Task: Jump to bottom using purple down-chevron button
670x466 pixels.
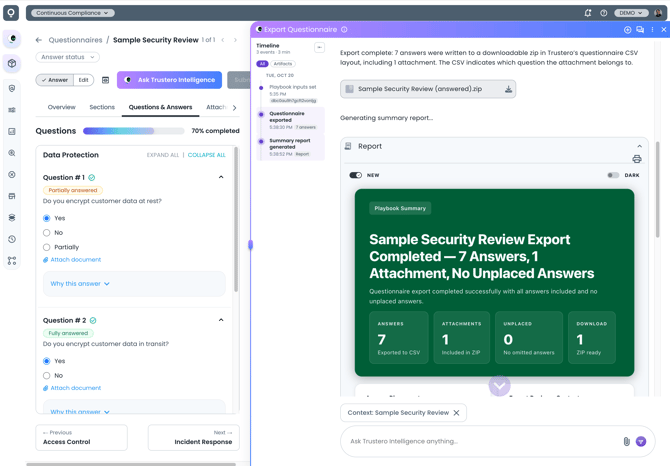Action: click(x=499, y=386)
